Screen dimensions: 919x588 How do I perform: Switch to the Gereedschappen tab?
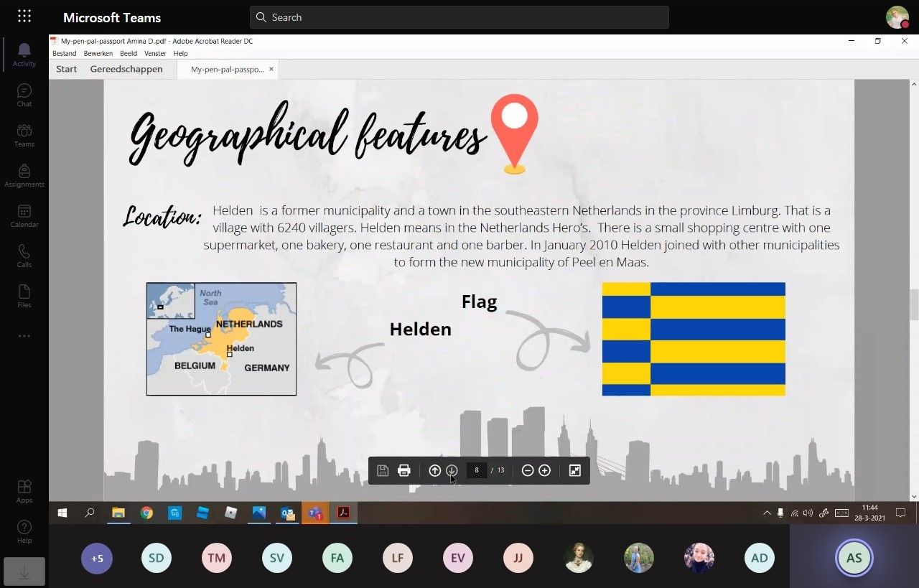click(x=126, y=69)
